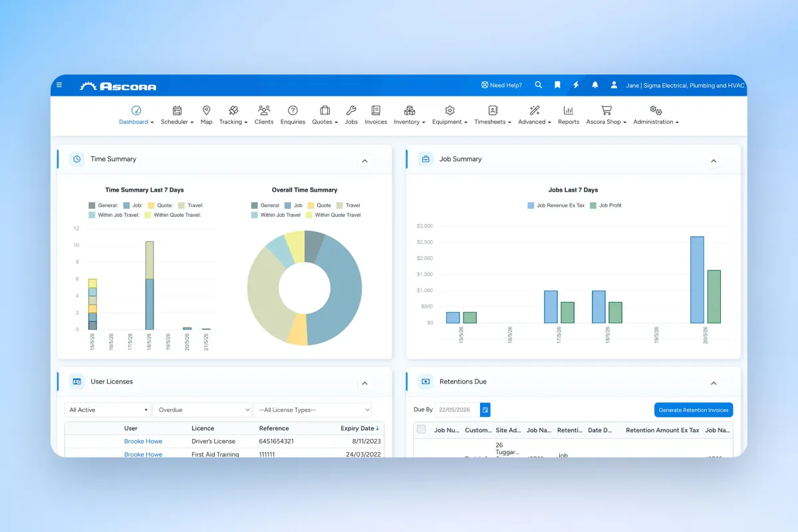Go to Clients page
798x532 pixels.
(x=264, y=115)
